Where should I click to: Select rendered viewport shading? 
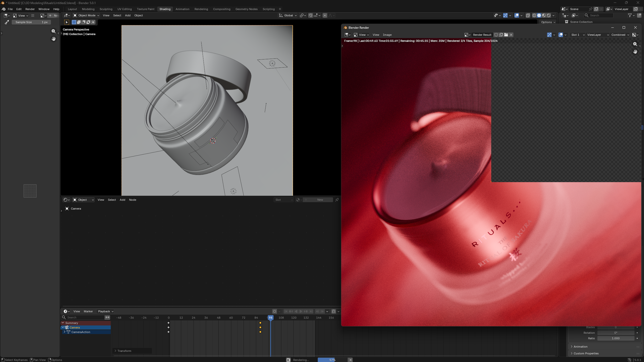point(549,15)
